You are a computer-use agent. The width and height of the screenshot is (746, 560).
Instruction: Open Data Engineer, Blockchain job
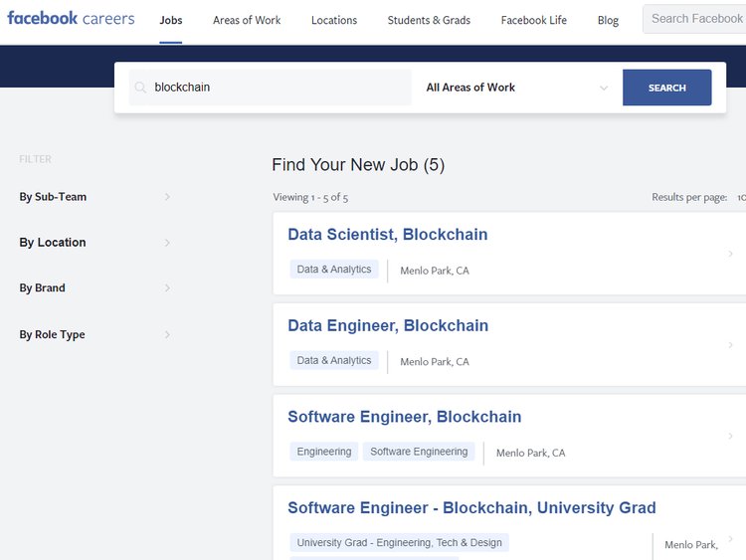[388, 326]
